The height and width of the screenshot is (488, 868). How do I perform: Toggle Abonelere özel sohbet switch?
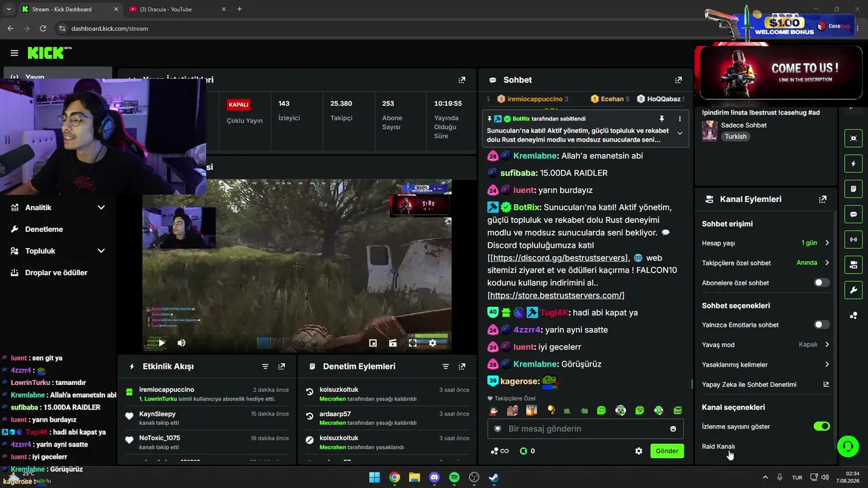point(821,283)
